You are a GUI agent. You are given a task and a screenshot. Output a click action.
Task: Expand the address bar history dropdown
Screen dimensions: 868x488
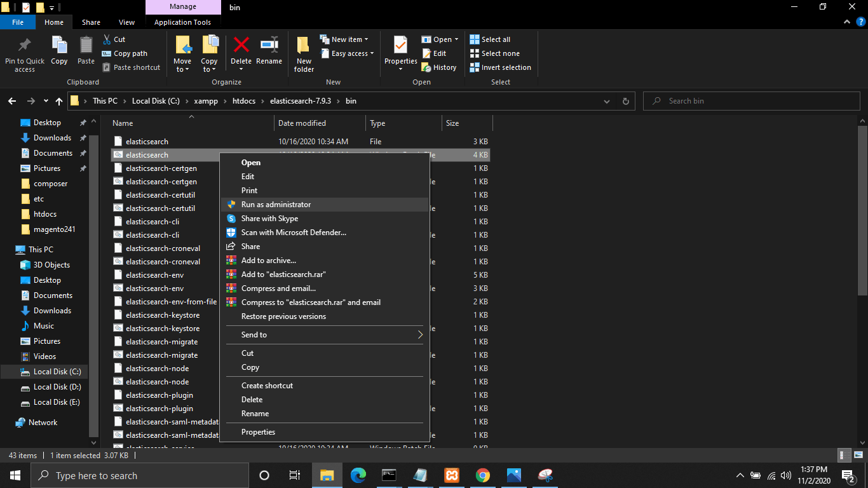pyautogui.click(x=607, y=101)
